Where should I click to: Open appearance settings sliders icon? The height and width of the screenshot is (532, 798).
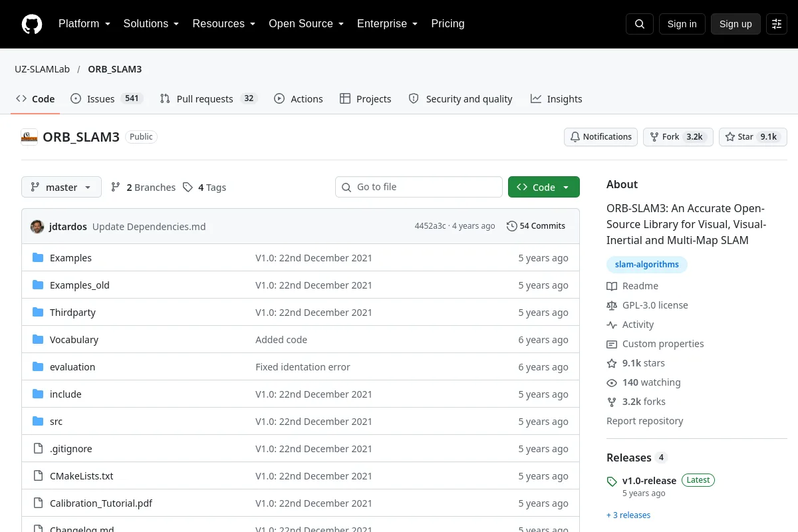[x=777, y=24]
